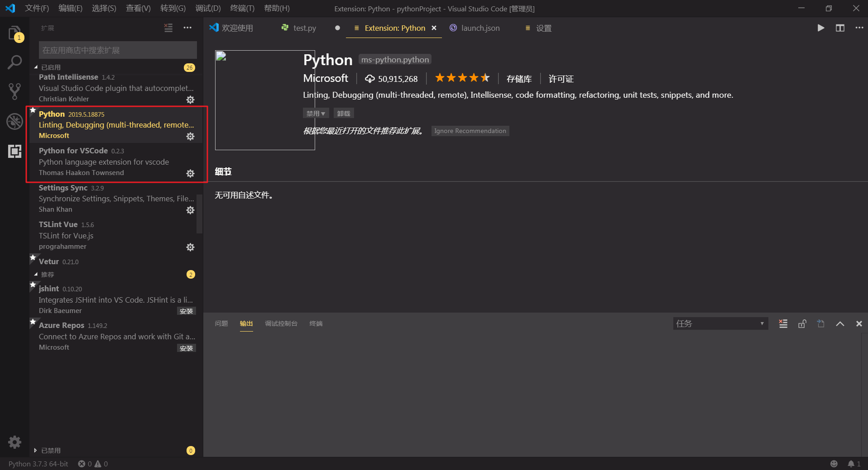Select Settings Sync extension in the list
This screenshot has width=868, height=470.
pyautogui.click(x=116, y=198)
